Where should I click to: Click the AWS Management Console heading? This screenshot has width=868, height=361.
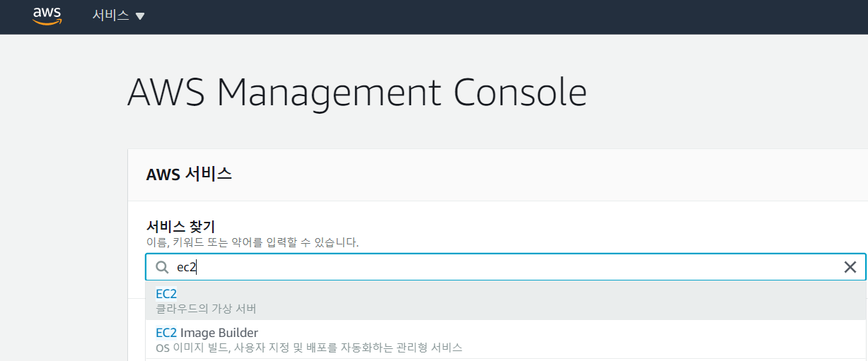357,93
